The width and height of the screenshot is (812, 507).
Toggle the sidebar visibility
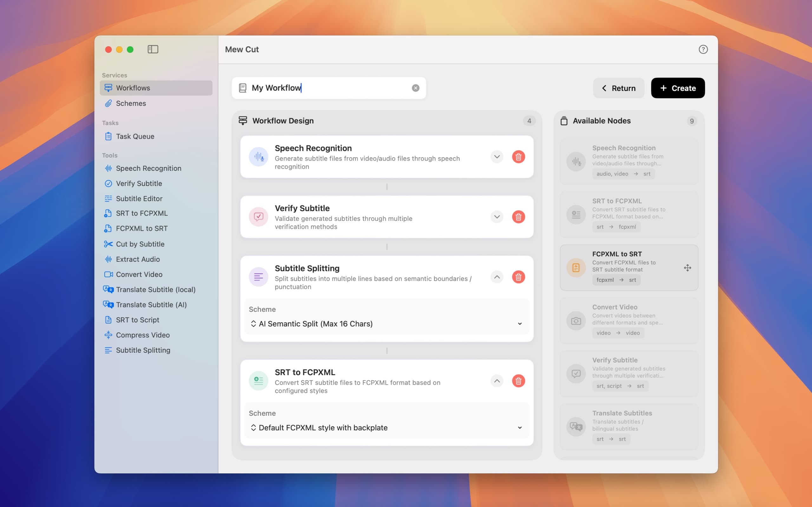point(153,49)
